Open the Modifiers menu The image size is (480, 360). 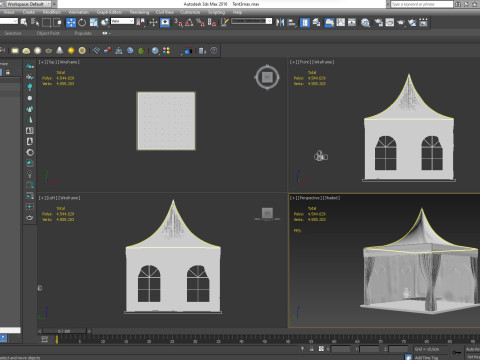(52, 12)
